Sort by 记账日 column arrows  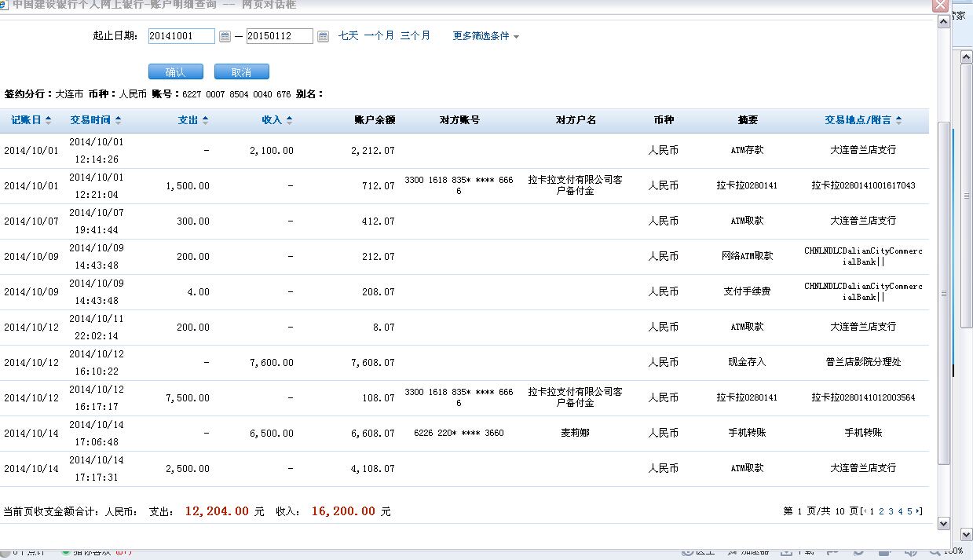[x=48, y=120]
